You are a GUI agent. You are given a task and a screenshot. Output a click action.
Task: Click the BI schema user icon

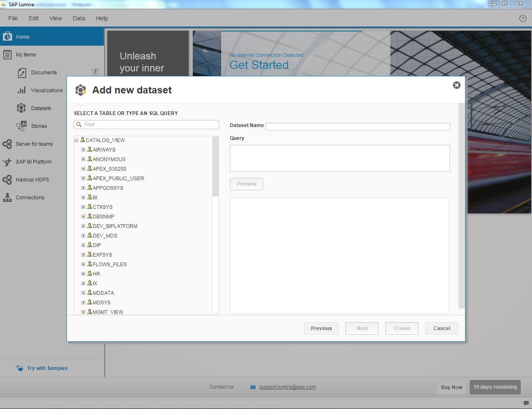[89, 197]
